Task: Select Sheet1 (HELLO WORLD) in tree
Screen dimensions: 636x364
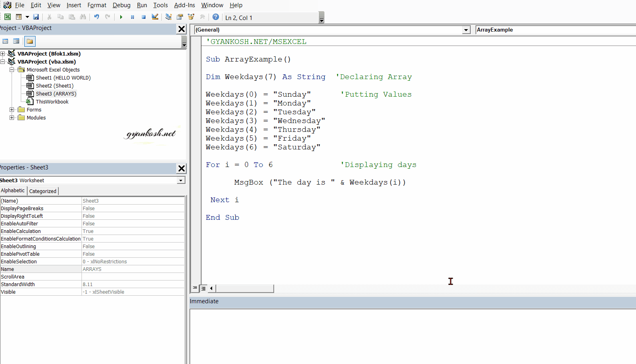Action: [x=63, y=78]
